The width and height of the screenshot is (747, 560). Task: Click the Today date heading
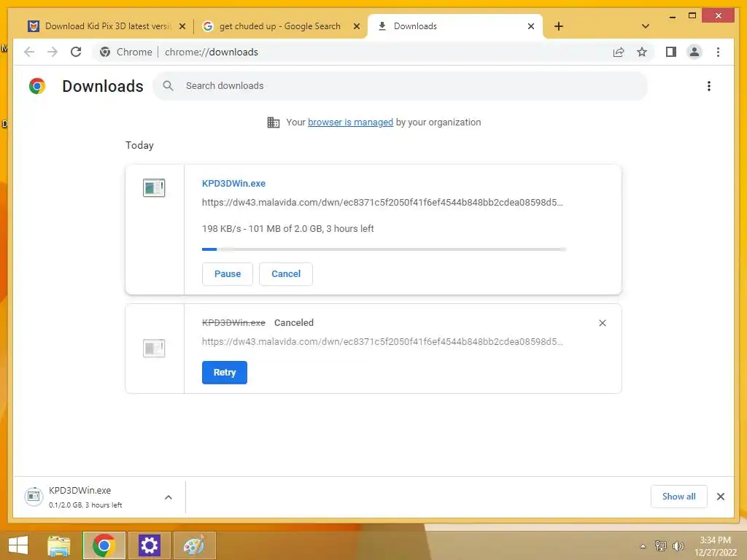[139, 145]
